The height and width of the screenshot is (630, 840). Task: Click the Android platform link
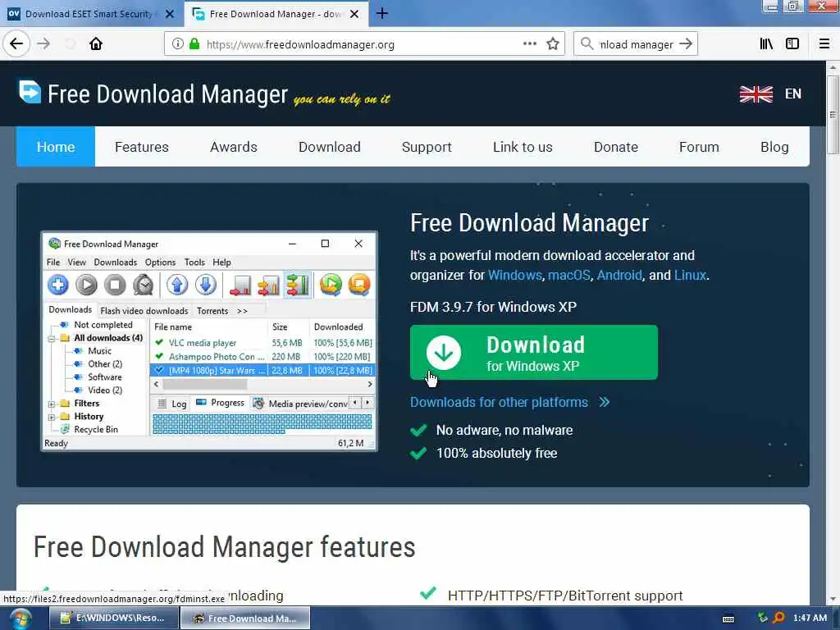[619, 276]
